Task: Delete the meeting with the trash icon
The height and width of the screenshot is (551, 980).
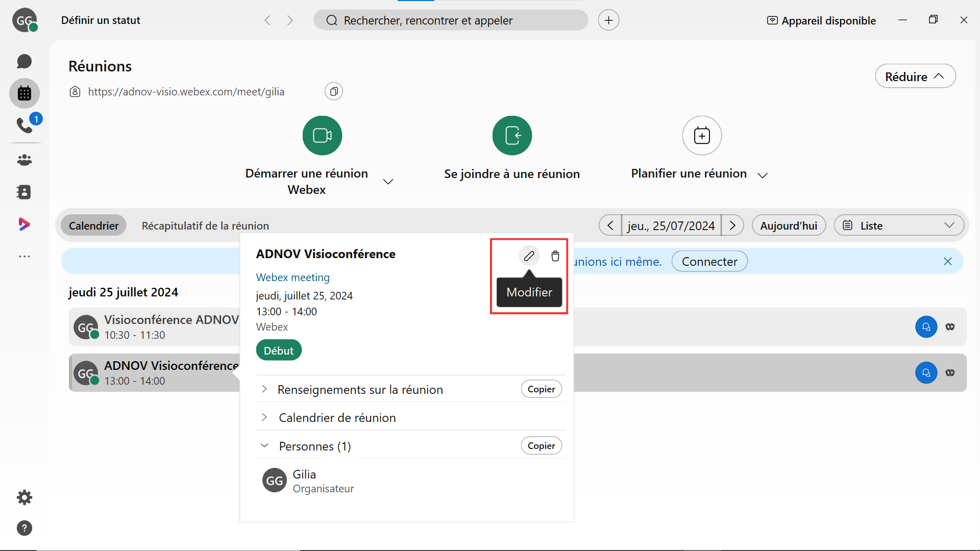Action: (555, 256)
